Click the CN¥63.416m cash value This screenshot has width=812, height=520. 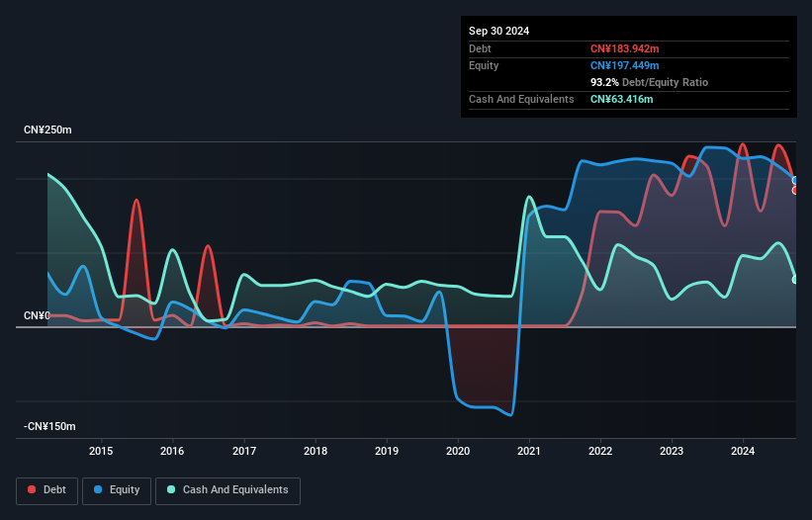click(621, 99)
